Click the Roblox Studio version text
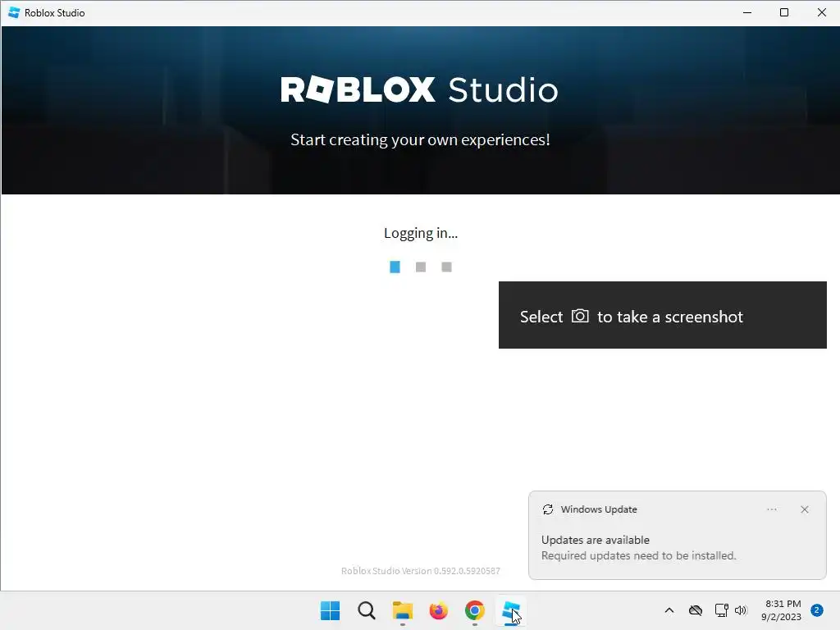The height and width of the screenshot is (630, 840). 421,571
